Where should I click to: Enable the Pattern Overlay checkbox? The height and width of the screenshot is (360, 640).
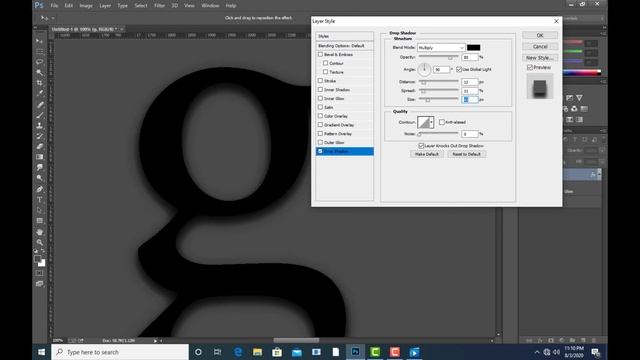pos(320,133)
